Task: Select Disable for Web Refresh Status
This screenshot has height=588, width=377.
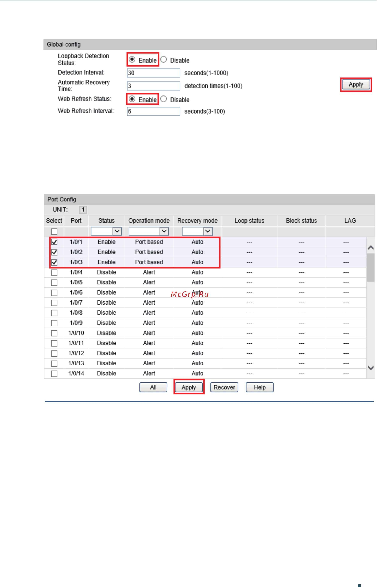Action: click(x=163, y=99)
